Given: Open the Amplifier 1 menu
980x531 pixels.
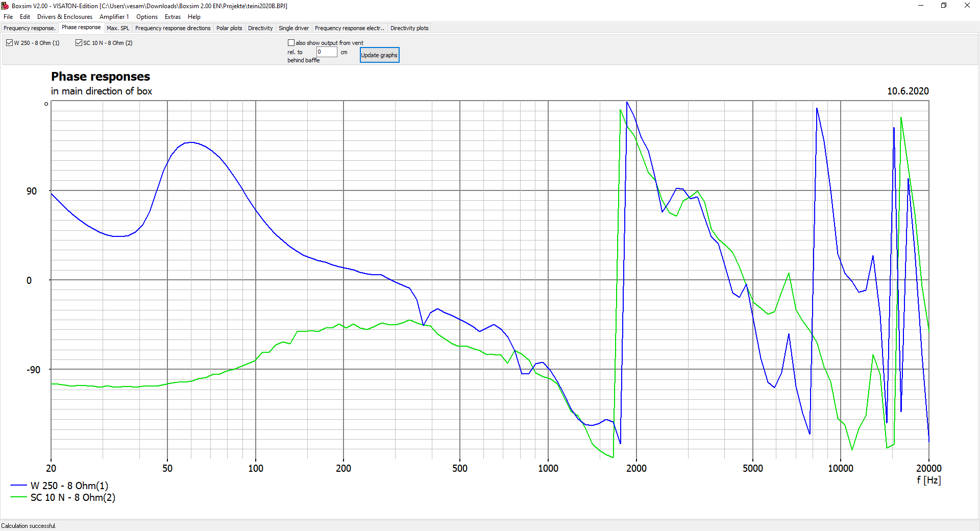Looking at the screenshot, I should click(114, 17).
